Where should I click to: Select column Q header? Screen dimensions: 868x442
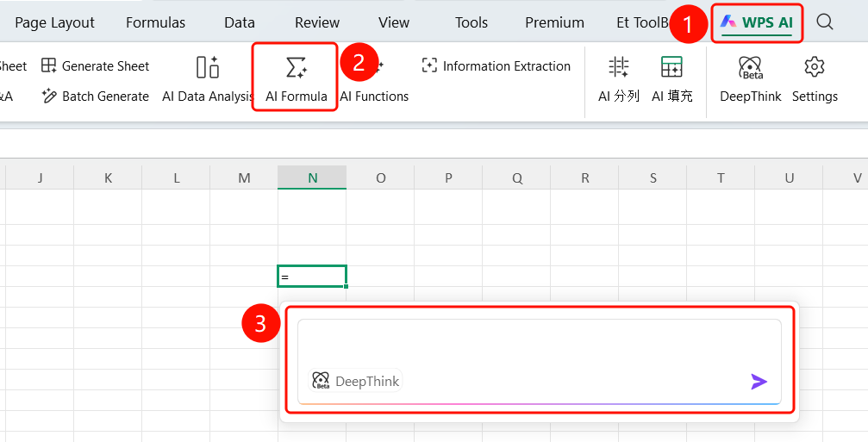point(516,177)
